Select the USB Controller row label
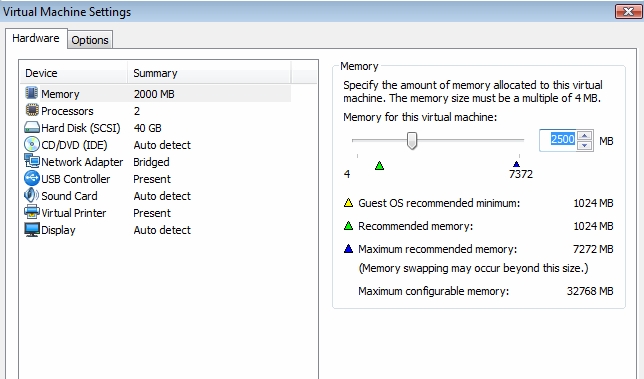Viewport: 644px width, 379px height. click(76, 179)
